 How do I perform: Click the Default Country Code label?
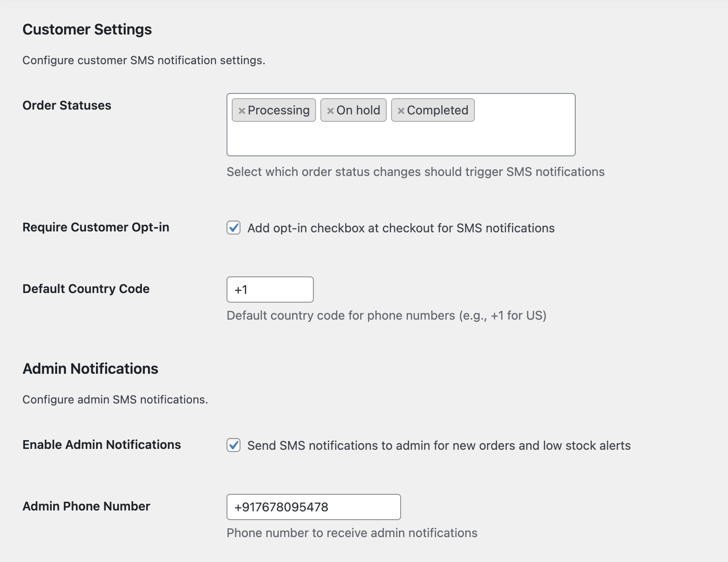click(x=86, y=289)
